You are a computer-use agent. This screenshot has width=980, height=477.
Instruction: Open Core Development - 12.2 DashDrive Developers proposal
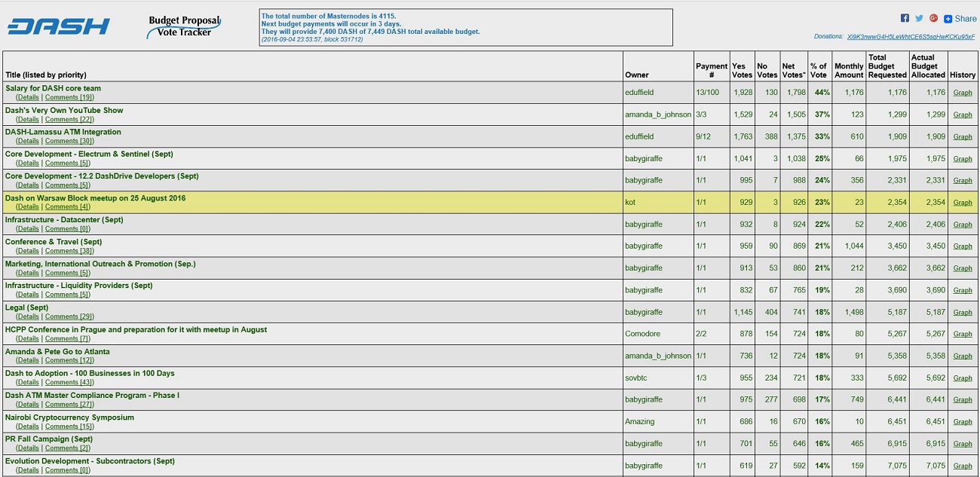102,176
